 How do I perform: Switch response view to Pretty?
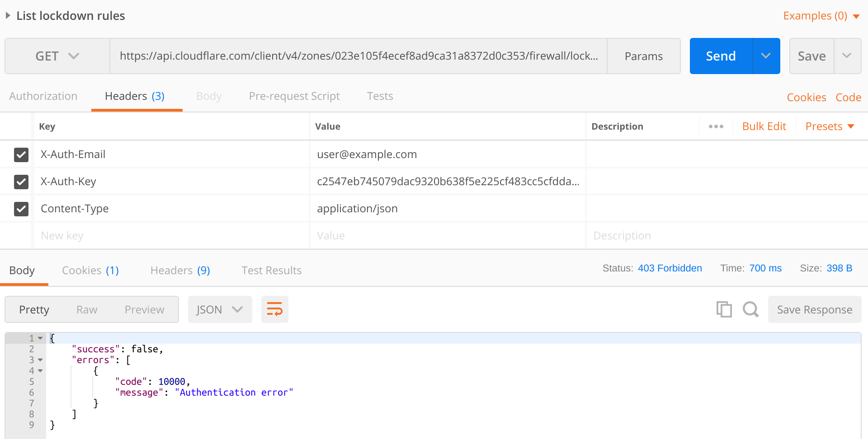click(34, 309)
